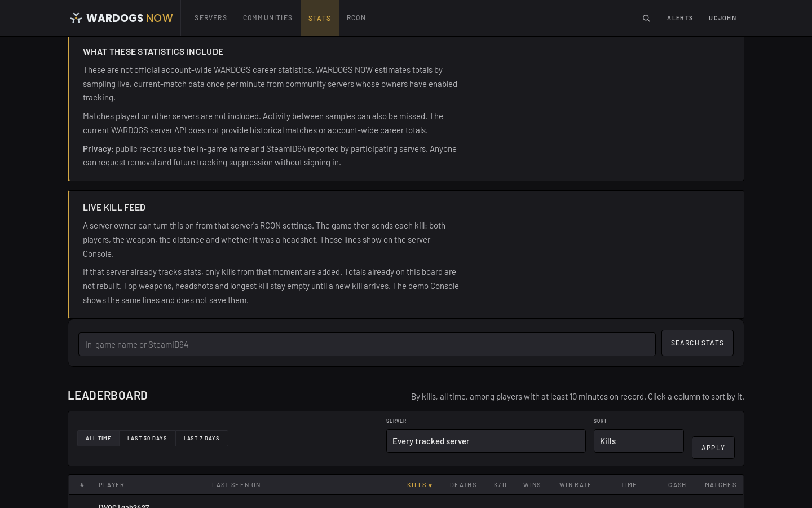Click the Apply button
The image size is (812, 508).
(713, 448)
